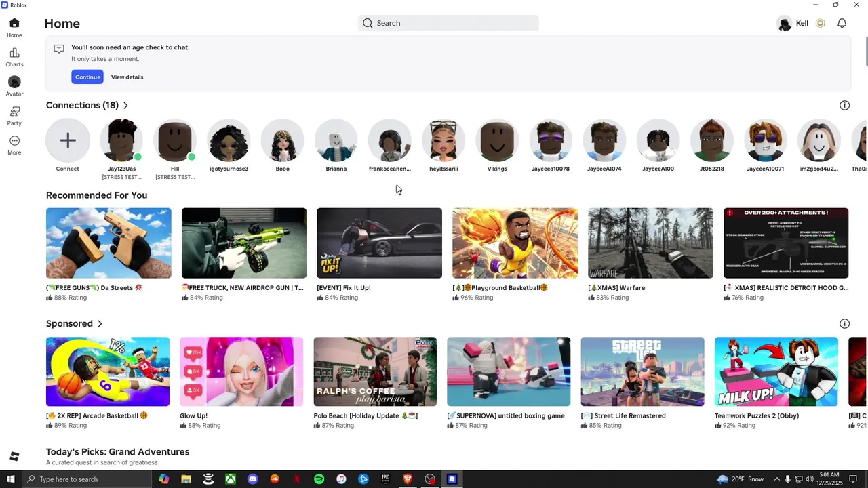Open the Recommended For You heading
Viewport: 868px width, 488px height.
pyautogui.click(x=96, y=195)
